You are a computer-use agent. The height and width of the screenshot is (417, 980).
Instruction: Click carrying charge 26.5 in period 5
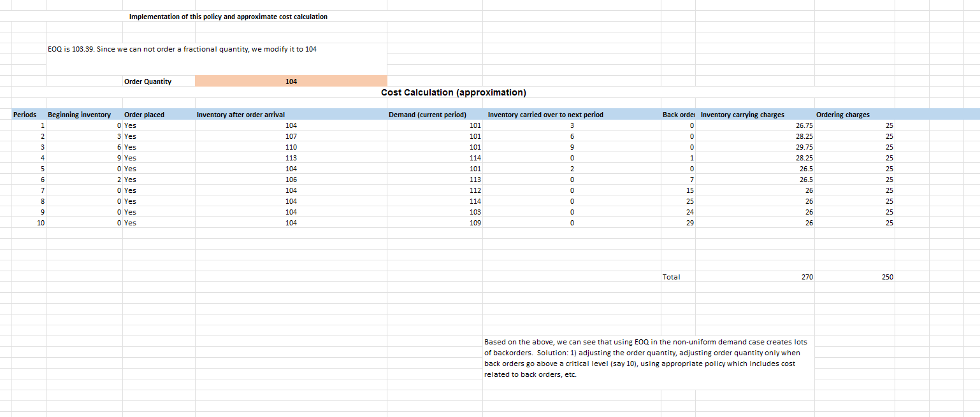pos(755,169)
